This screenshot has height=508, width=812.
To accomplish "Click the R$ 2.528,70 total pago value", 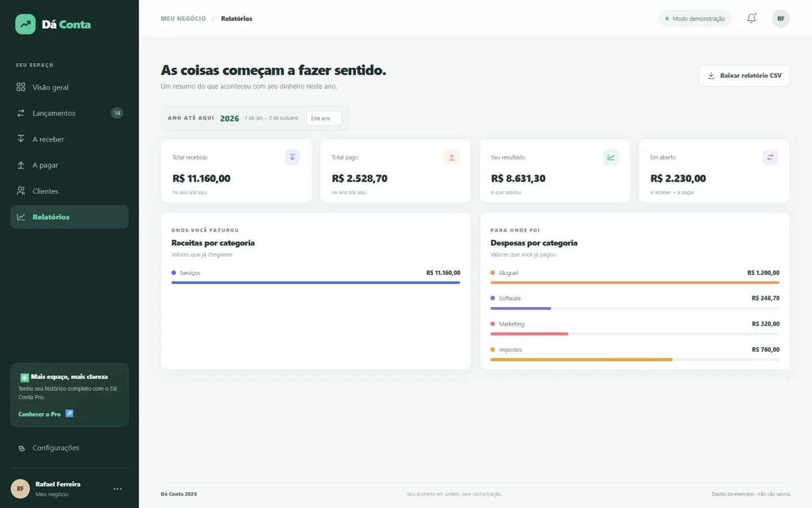I will click(360, 178).
